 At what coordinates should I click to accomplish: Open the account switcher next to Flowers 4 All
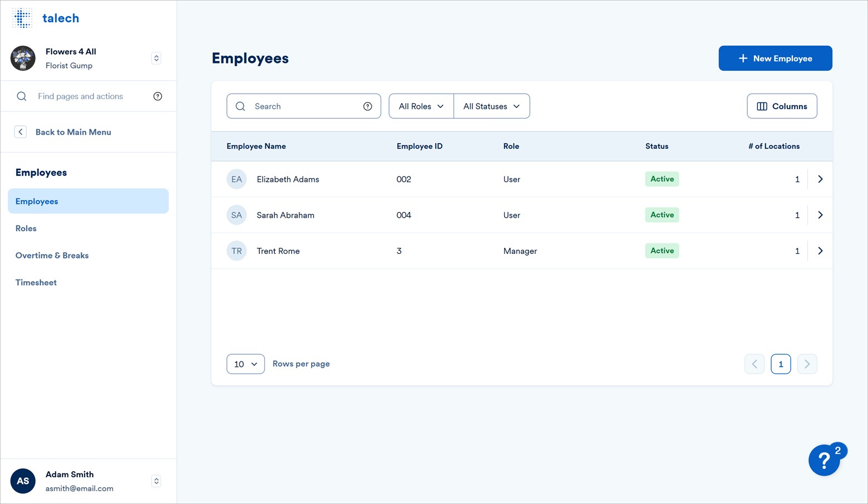(x=156, y=58)
